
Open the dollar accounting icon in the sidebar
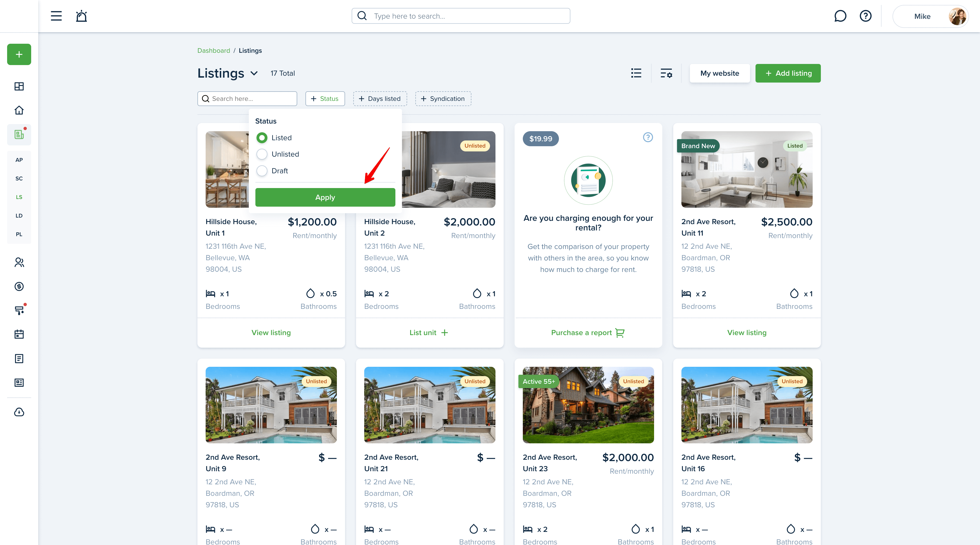pyautogui.click(x=19, y=286)
